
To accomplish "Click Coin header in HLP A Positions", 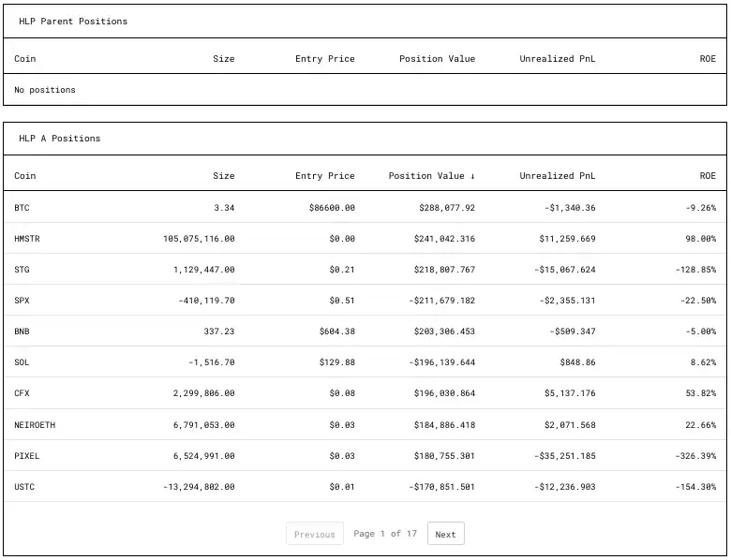I will pos(25,176).
